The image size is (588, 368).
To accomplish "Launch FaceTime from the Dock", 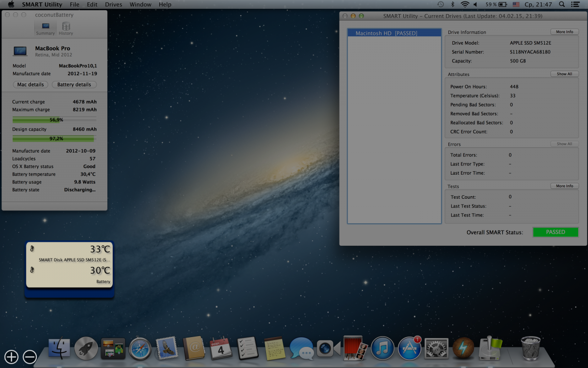I will 328,349.
